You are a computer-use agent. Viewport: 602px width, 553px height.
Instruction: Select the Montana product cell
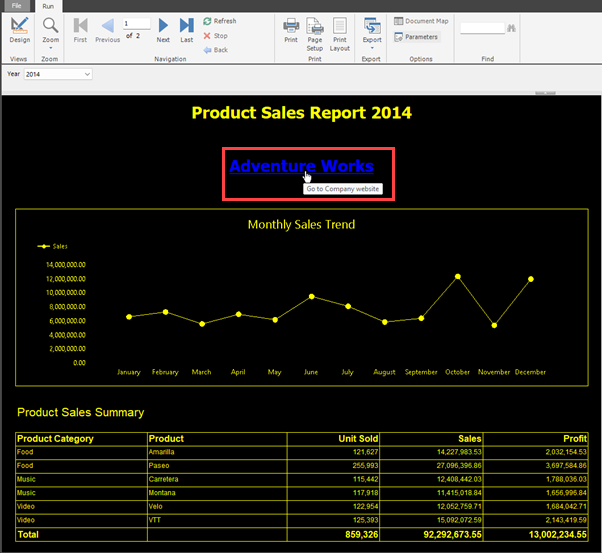217,493
